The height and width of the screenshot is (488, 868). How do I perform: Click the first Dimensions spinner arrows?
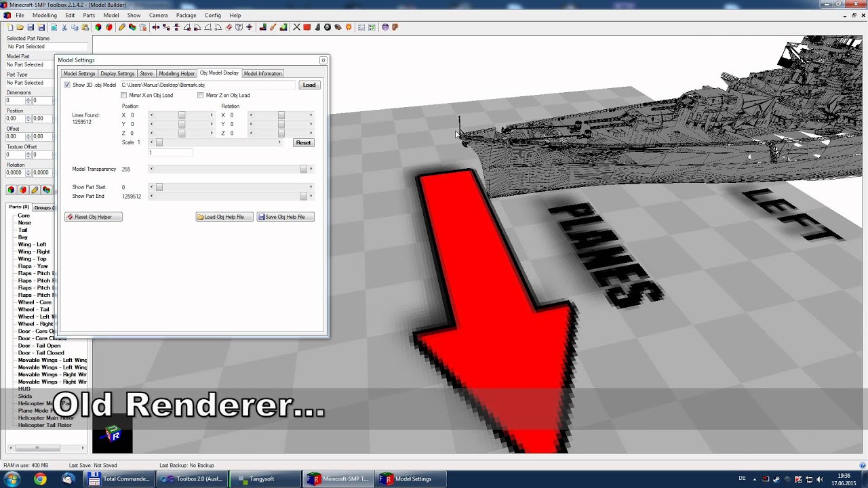pyautogui.click(x=28, y=100)
